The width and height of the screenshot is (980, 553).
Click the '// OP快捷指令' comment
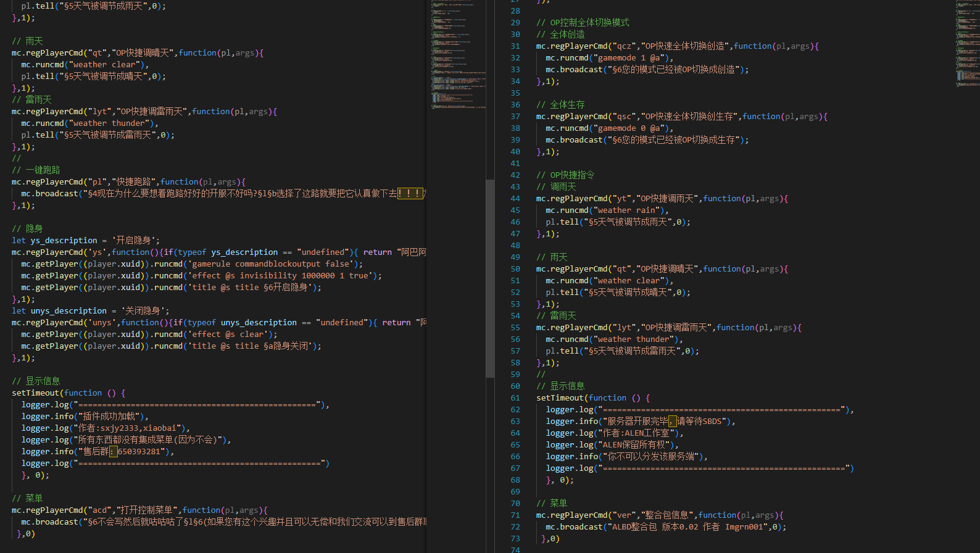[565, 175]
